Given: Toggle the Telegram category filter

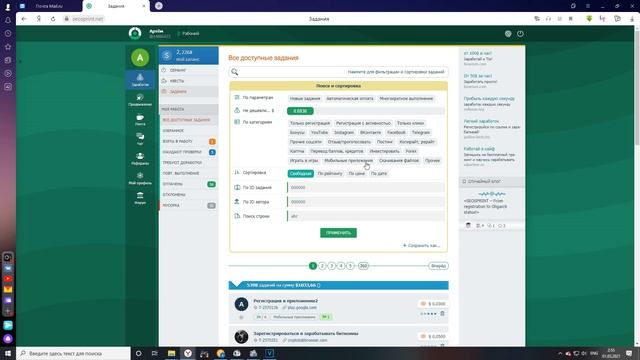Looking at the screenshot, I should 420,132.
